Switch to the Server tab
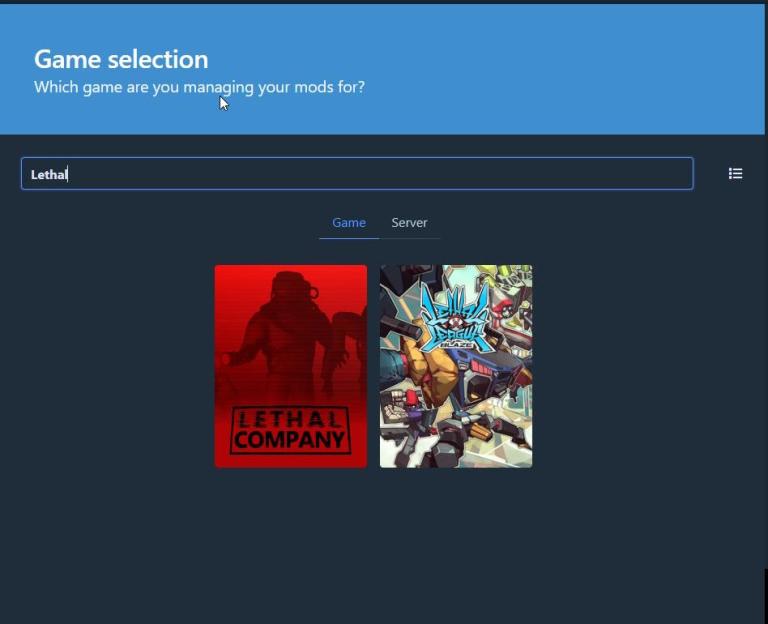The height and width of the screenshot is (624, 768). click(409, 223)
